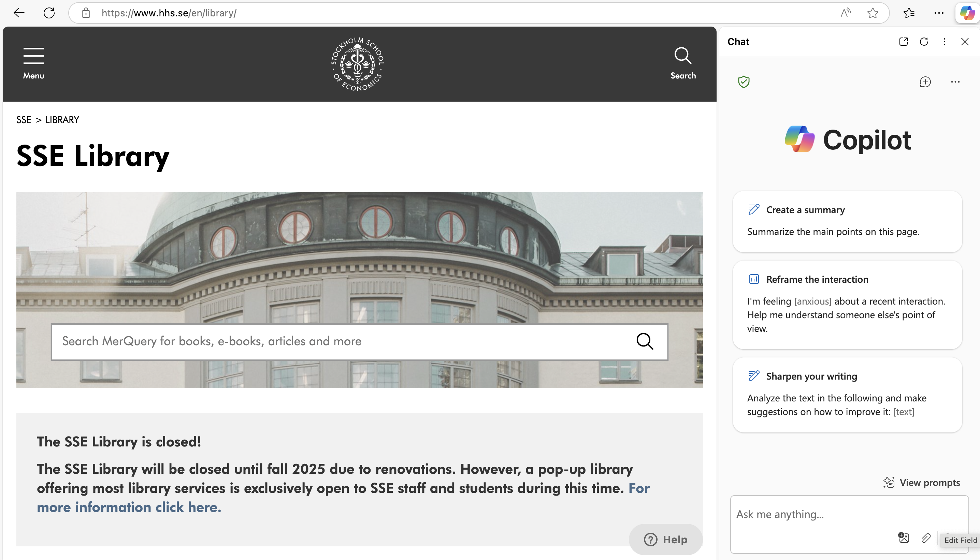Open browser Settings and more menu
This screenshot has height=560, width=980.
pos(939,13)
